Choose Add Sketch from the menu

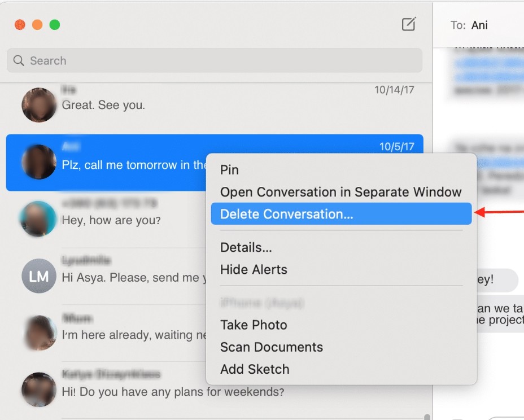[255, 369]
